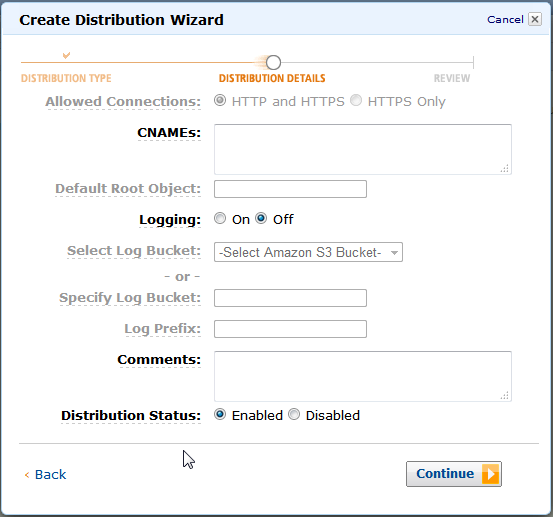Click the Comments text area resize grip
This screenshot has height=517, width=553.
(505, 395)
